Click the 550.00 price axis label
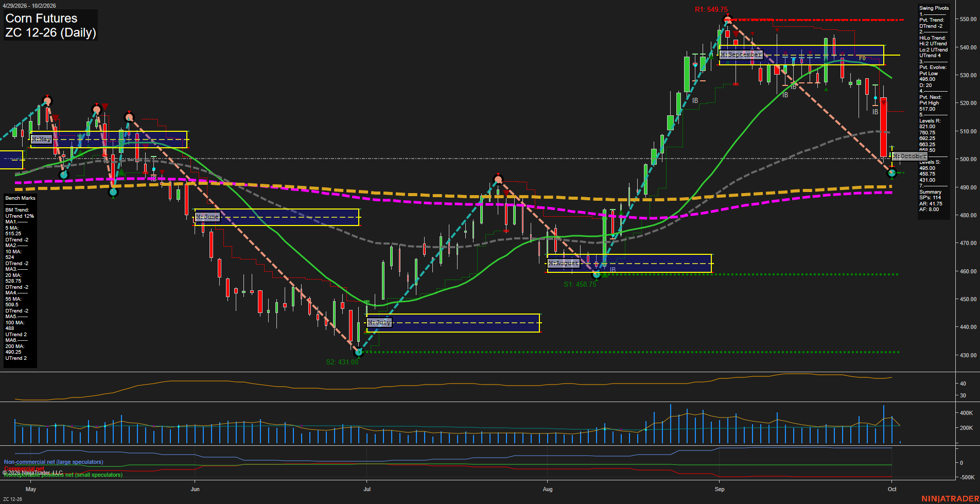The width and height of the screenshot is (980, 504). click(968, 19)
